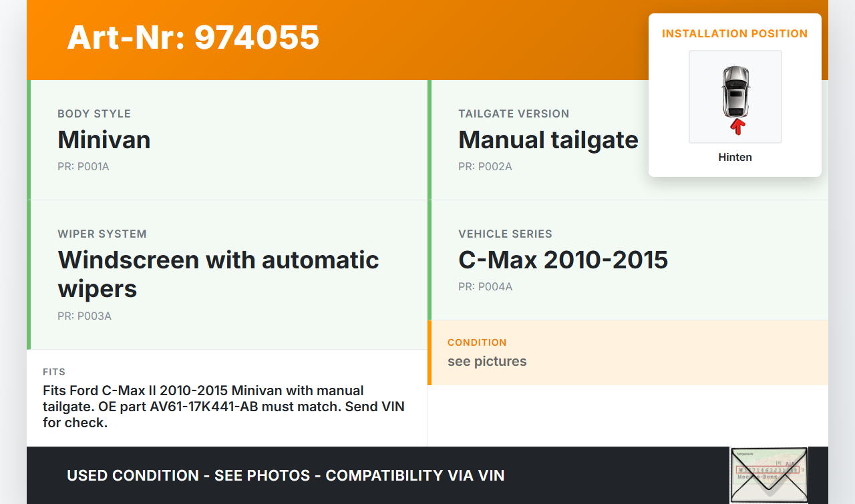Viewport: 855px width, 504px height.
Task: Click the FITS section label
Action: coord(54,372)
